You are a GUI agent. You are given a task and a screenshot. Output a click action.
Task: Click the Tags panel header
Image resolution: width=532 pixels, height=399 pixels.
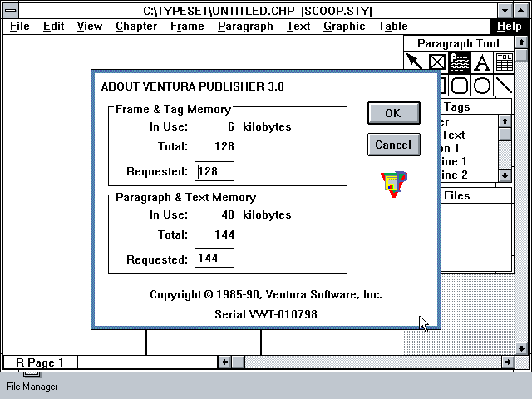point(476,107)
